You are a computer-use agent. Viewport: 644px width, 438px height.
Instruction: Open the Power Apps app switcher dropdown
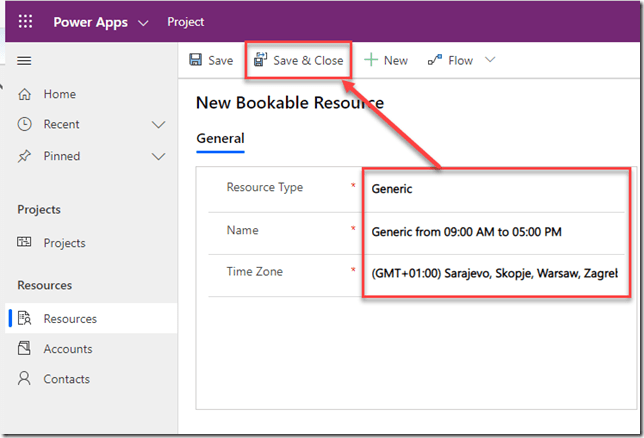coord(144,22)
